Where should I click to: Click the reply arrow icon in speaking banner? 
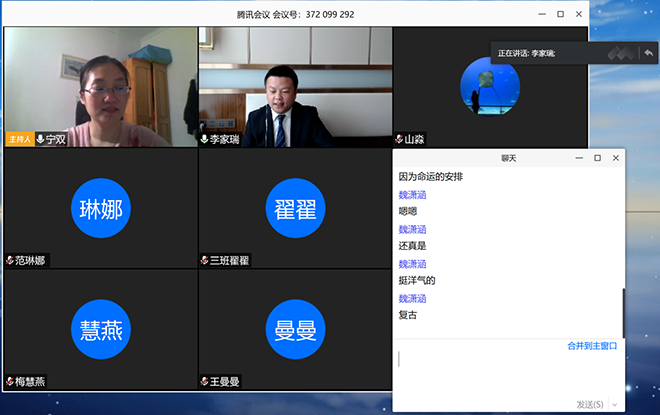649,53
